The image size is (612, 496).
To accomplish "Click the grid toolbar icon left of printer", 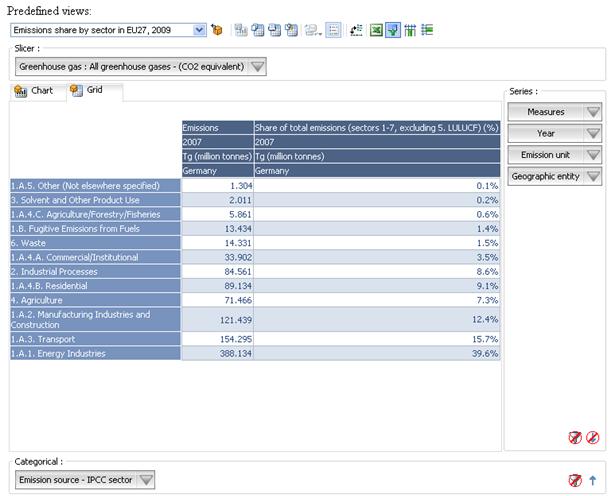I will pos(258,30).
